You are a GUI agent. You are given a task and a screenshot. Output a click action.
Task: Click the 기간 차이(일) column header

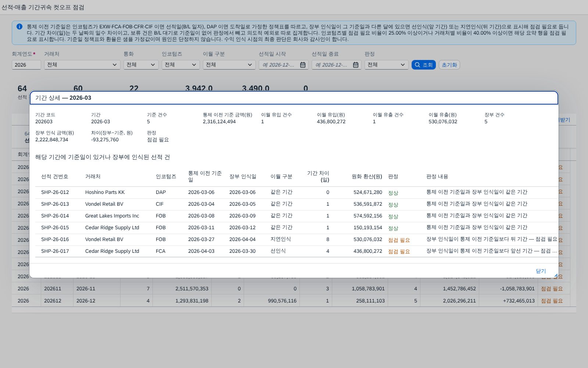pos(318,177)
